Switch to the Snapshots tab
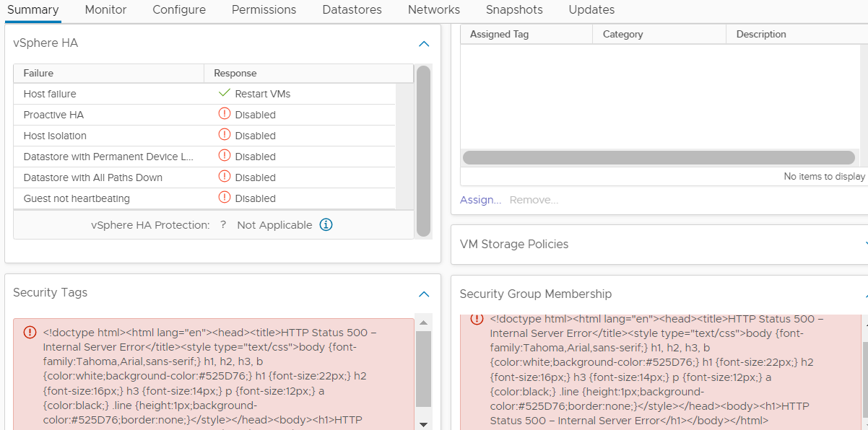The height and width of the screenshot is (430, 868). [x=514, y=10]
